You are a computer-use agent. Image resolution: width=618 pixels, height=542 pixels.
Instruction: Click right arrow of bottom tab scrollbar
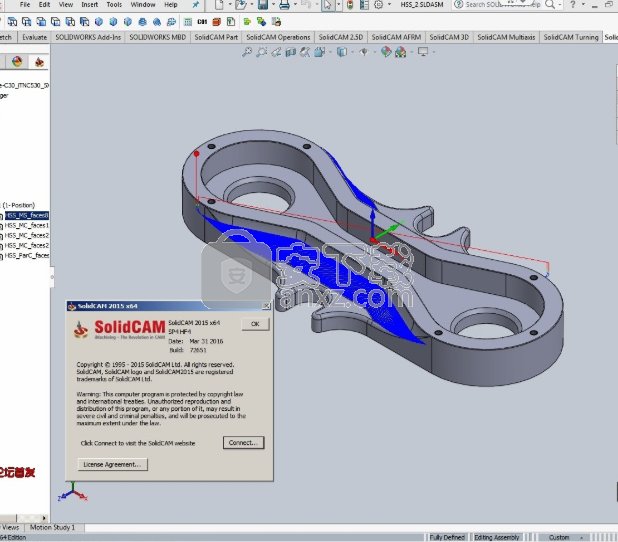tap(44, 518)
